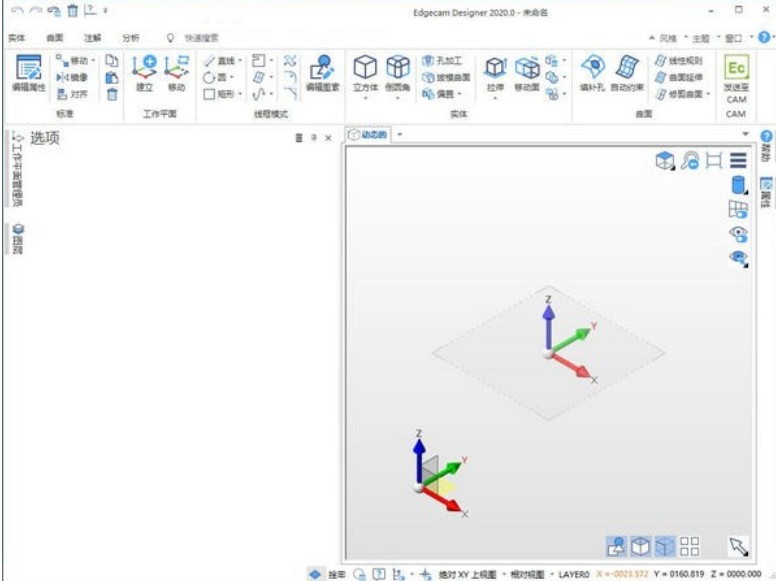This screenshot has width=776, height=581.
Task: Click the blue cylinder icon in the viewport
Action: (x=738, y=185)
